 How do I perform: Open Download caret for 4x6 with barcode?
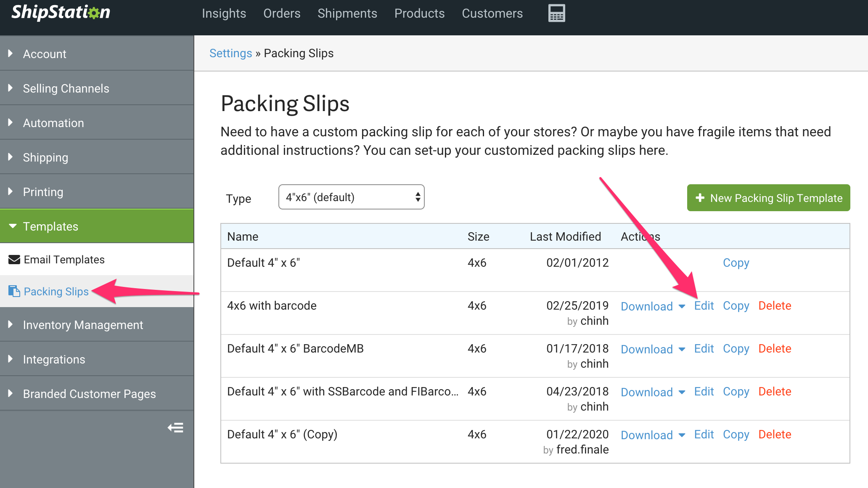click(x=682, y=306)
